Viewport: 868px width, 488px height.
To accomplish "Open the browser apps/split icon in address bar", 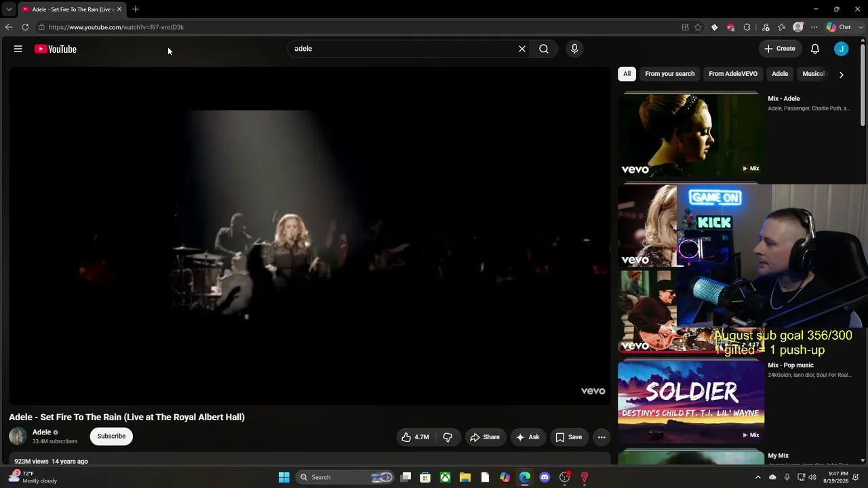I will click(x=685, y=27).
